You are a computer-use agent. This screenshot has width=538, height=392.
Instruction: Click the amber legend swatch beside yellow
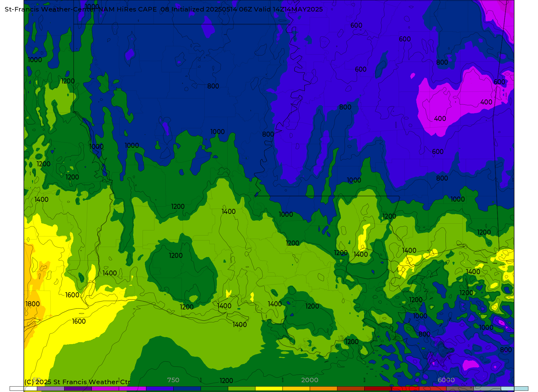[296, 389]
